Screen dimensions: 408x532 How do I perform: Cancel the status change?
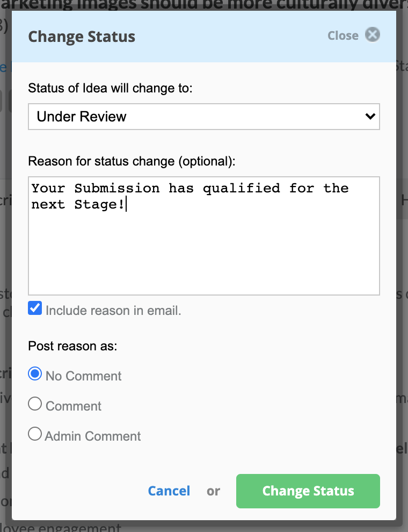click(169, 491)
